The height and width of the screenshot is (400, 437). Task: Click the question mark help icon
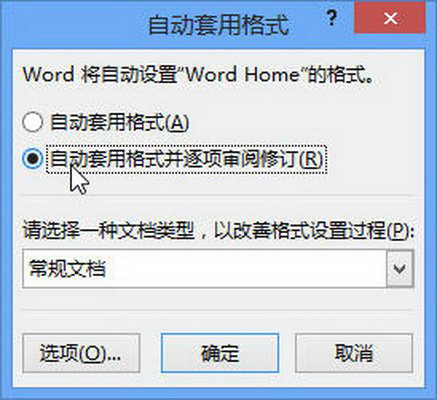(x=331, y=18)
